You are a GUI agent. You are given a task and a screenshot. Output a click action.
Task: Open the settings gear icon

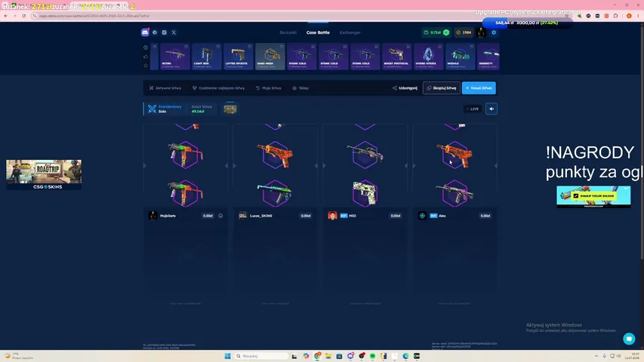point(494,32)
